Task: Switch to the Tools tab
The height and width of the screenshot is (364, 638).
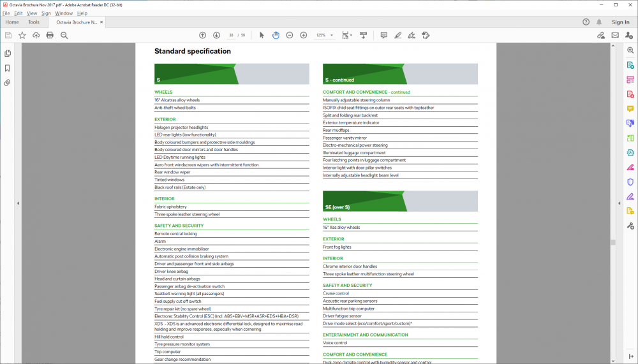Action: tap(34, 22)
